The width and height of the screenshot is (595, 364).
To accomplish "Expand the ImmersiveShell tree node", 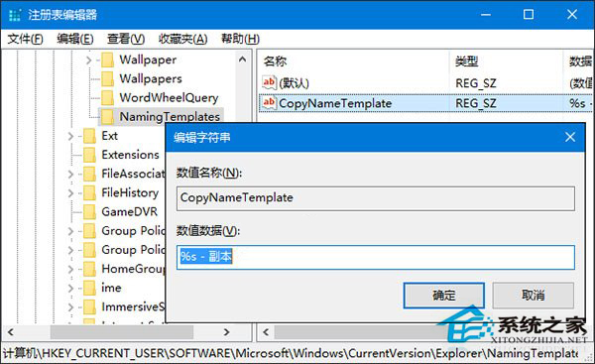I will coord(70,306).
